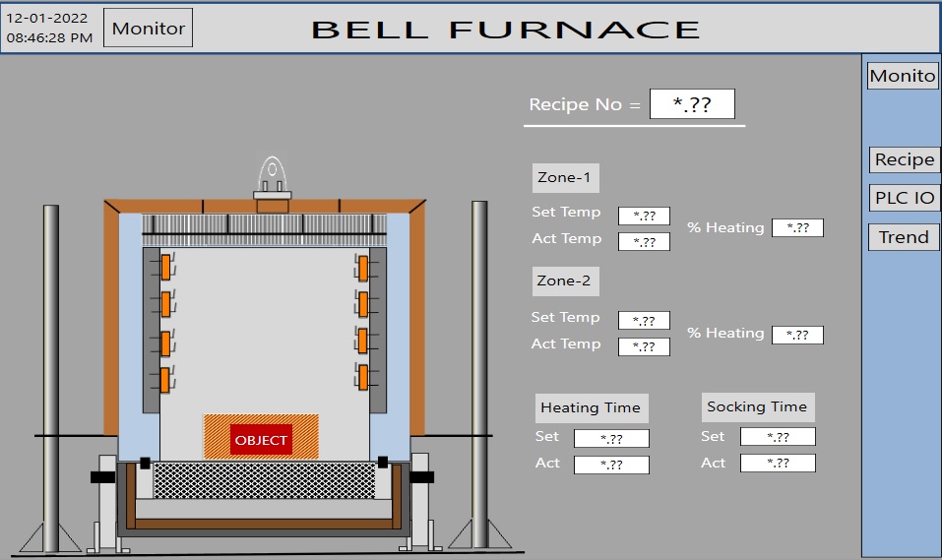The image size is (942, 560).
Task: Click the BELL FURNACE title
Action: (505, 30)
